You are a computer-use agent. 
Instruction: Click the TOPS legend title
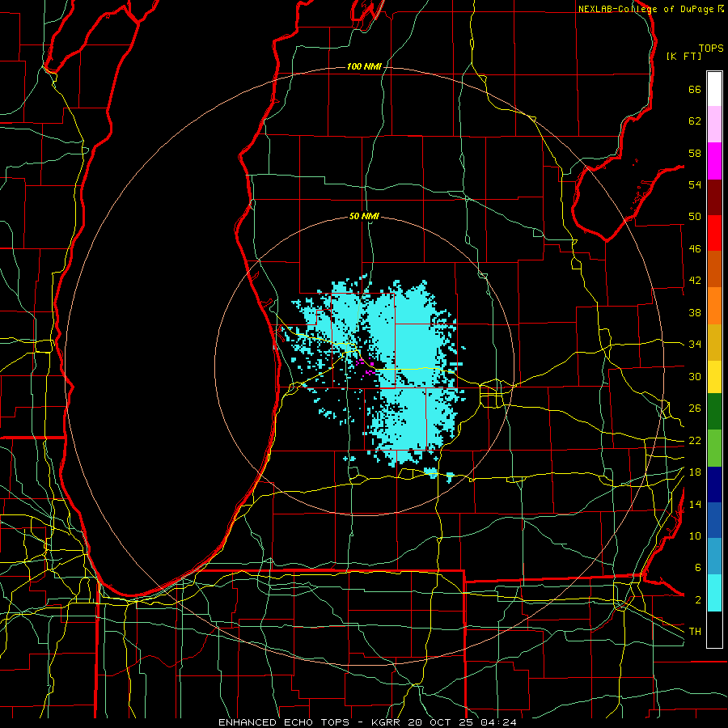(711, 49)
